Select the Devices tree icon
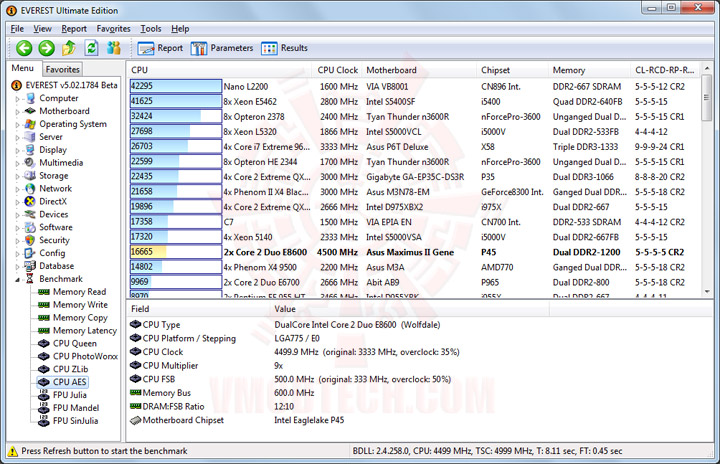Screen dimensions: 720x464 [30, 214]
